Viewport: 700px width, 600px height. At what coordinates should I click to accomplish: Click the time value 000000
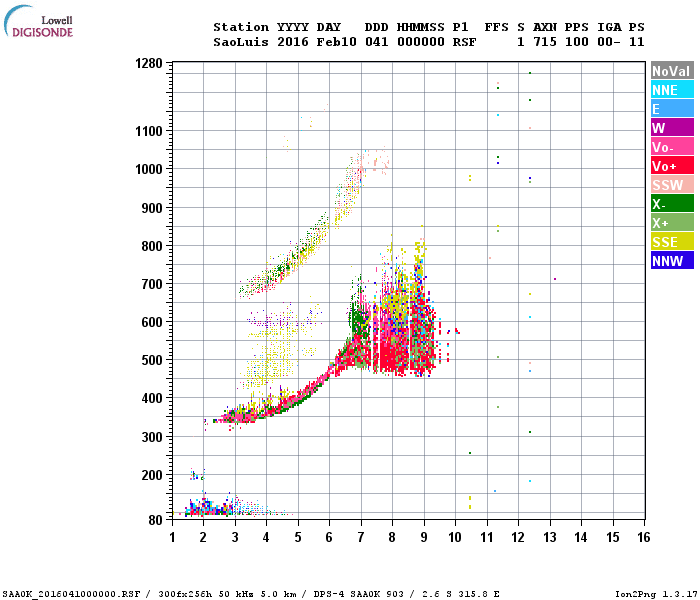pos(421,42)
